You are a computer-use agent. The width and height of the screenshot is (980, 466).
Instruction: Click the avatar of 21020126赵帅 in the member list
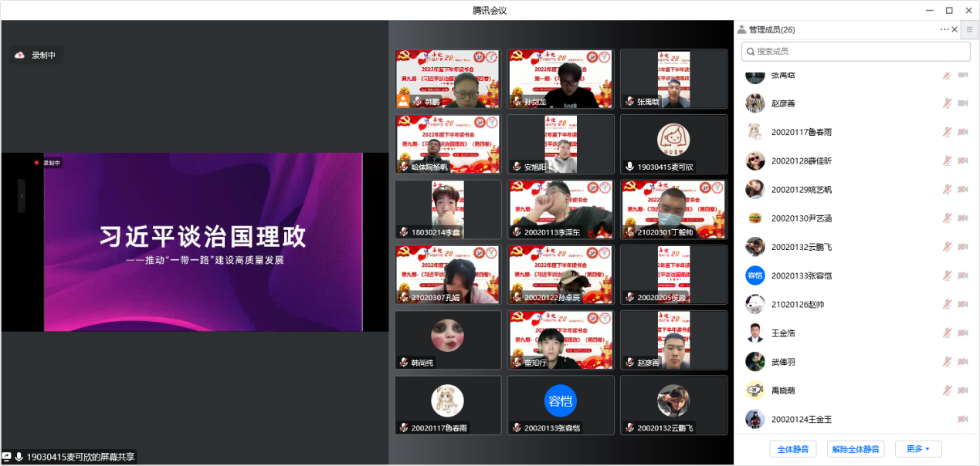pyautogui.click(x=755, y=304)
